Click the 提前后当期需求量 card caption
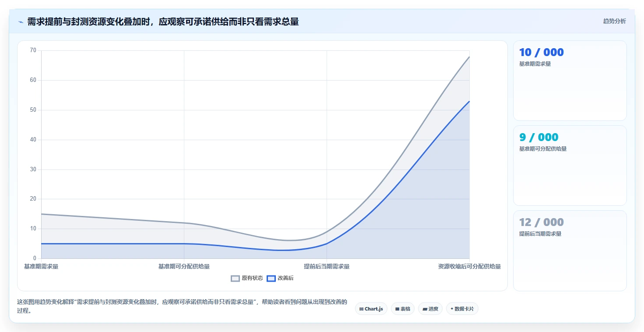This screenshot has width=644, height=332. (540, 234)
